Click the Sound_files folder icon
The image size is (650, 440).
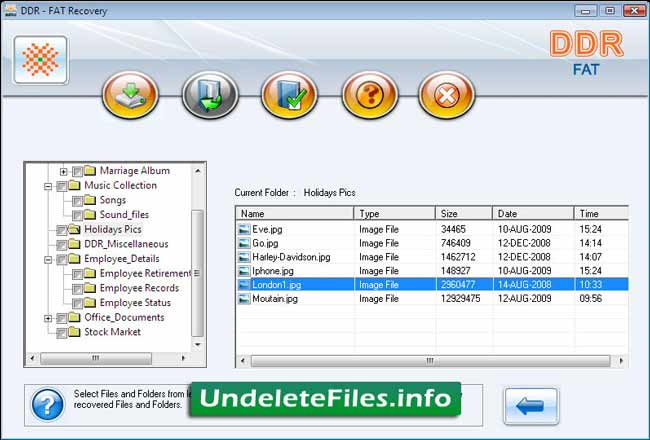point(90,214)
